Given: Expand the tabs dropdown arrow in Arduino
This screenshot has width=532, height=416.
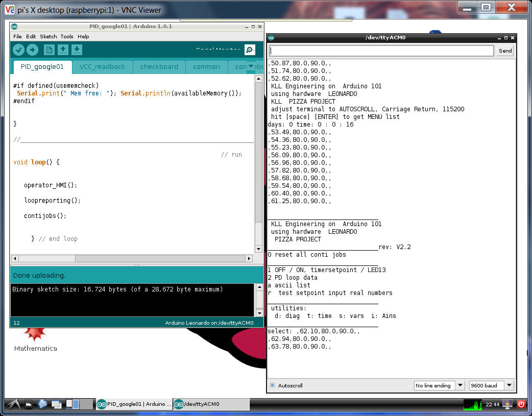Looking at the screenshot, I should pyautogui.click(x=251, y=66).
